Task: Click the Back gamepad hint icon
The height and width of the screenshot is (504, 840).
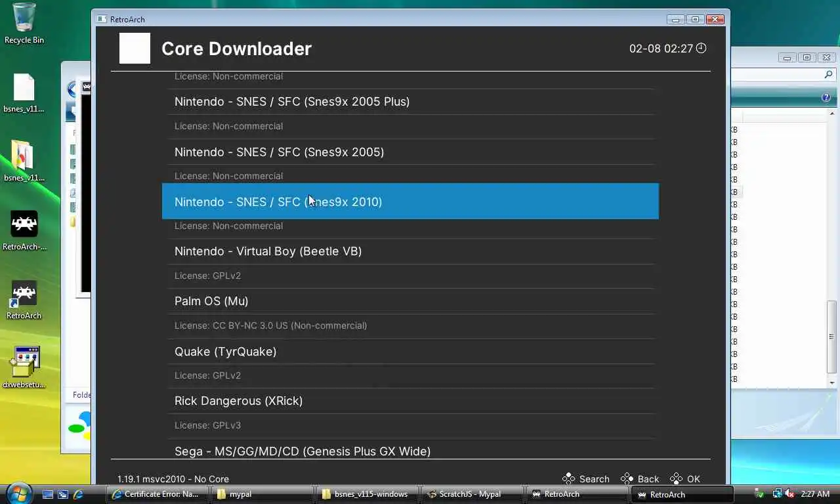Action: (627, 478)
